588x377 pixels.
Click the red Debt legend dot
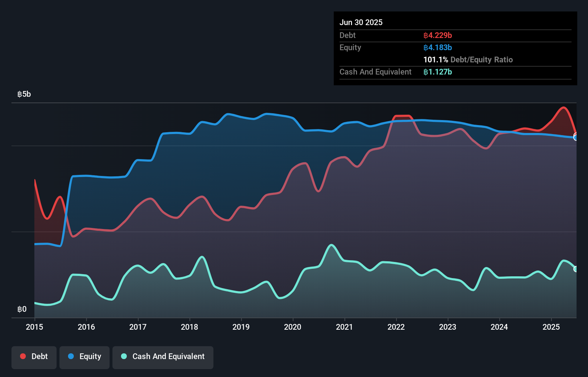(23, 356)
